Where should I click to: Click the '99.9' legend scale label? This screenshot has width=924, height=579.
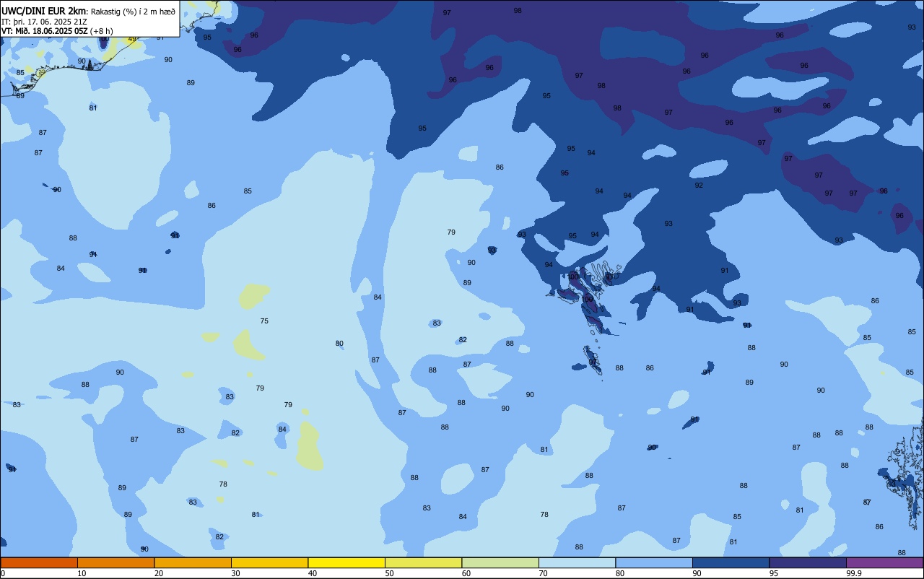[853, 573]
